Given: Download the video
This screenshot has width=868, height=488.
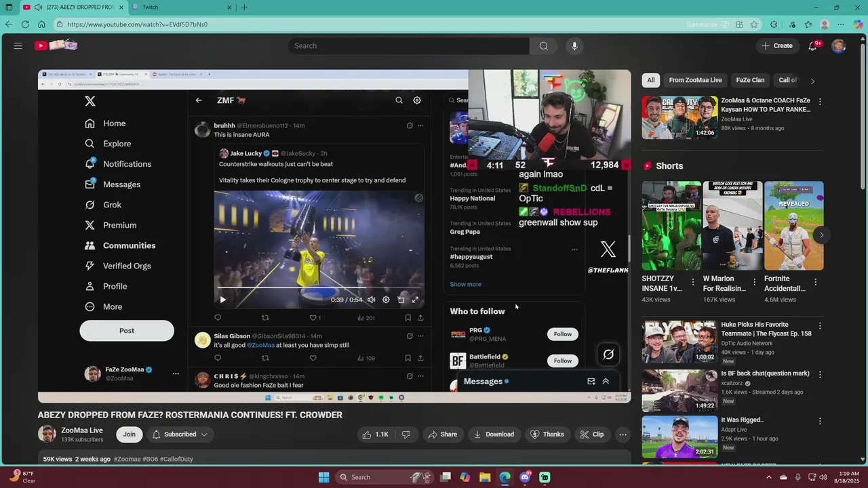Looking at the screenshot, I should point(494,434).
